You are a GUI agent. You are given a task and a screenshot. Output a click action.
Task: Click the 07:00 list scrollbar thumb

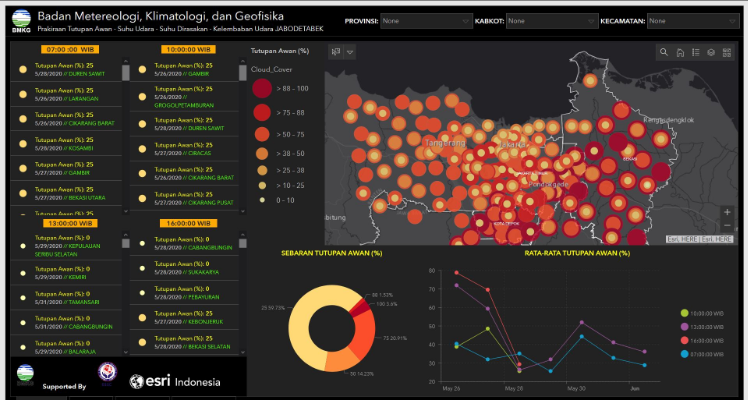click(x=126, y=73)
